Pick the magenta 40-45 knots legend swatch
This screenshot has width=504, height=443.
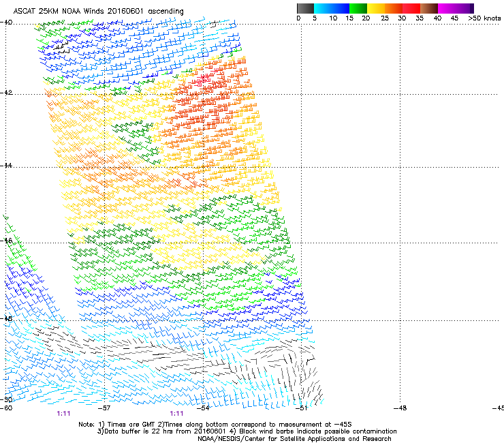(447, 8)
